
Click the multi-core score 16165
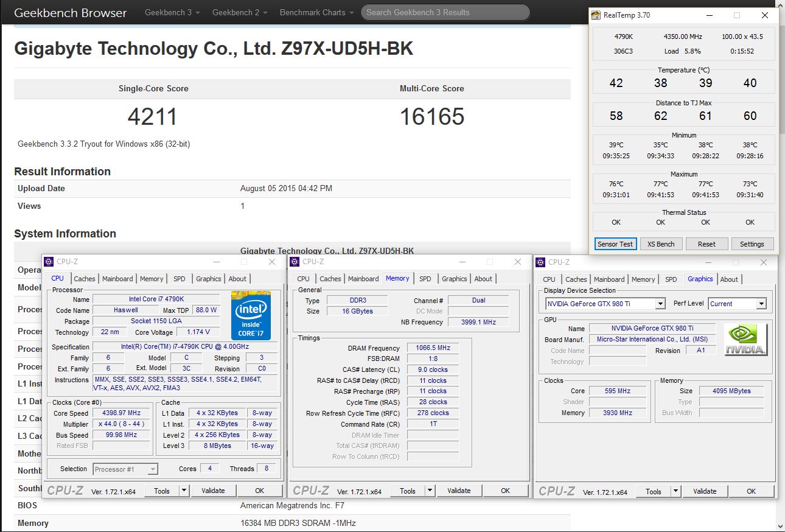click(x=432, y=117)
